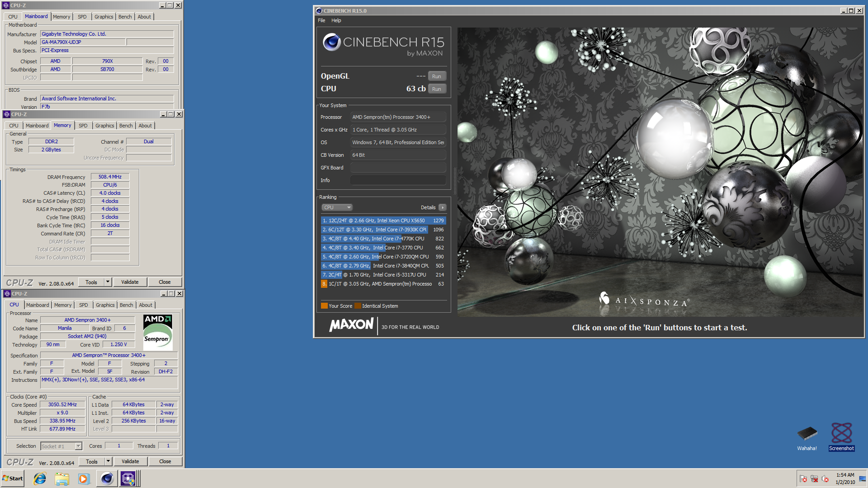Run the CPU benchmark in Cinebench
This screenshot has height=488, width=868.
click(437, 89)
